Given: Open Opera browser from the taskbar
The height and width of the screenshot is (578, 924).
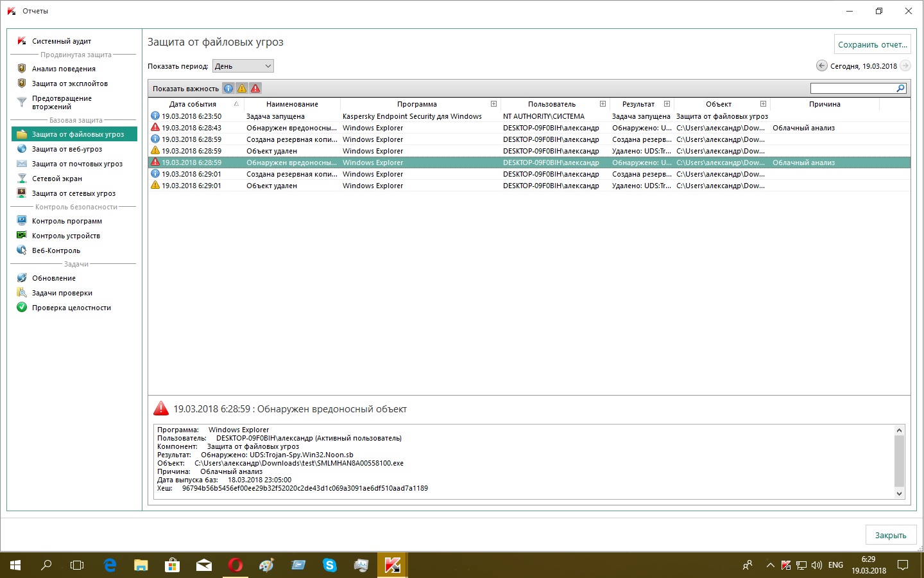Looking at the screenshot, I should (235, 565).
